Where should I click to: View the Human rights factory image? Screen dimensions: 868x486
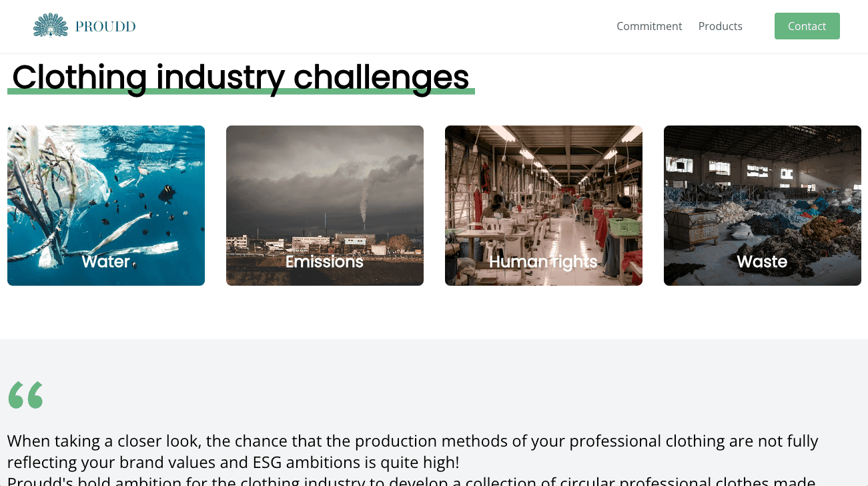tap(544, 194)
